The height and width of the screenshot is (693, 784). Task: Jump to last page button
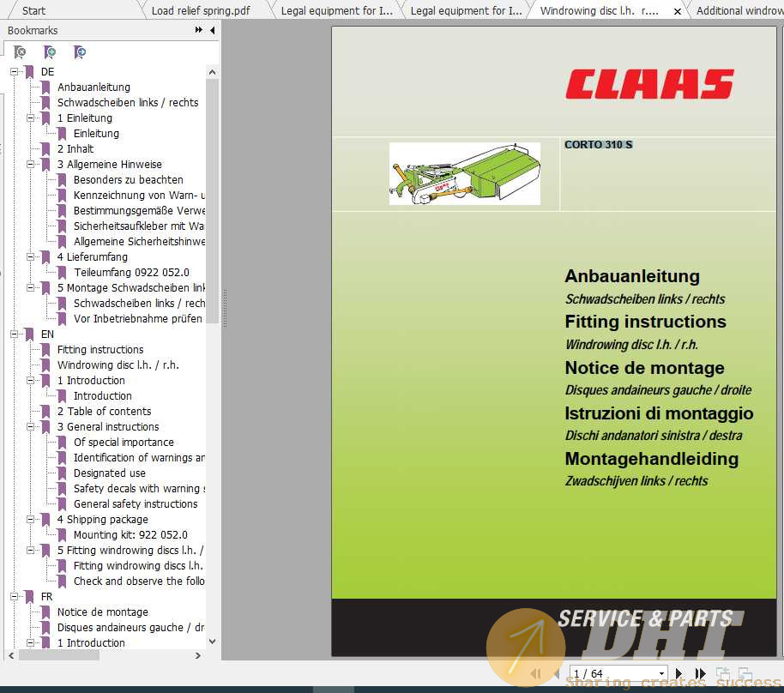pyautogui.click(x=701, y=673)
